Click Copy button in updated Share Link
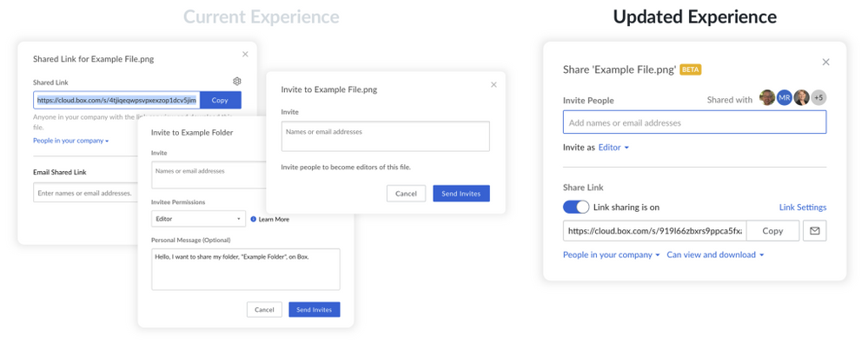868x343 pixels. (772, 231)
